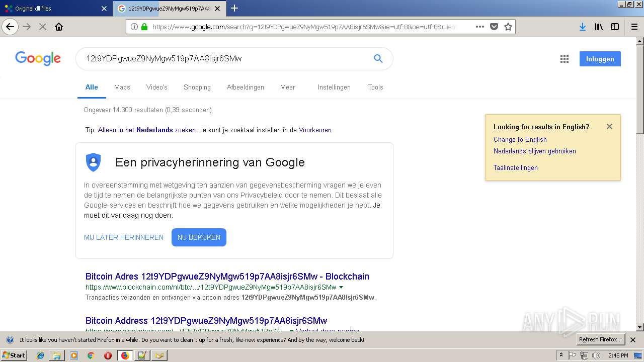Open Chrome from taskbar

[91, 355]
